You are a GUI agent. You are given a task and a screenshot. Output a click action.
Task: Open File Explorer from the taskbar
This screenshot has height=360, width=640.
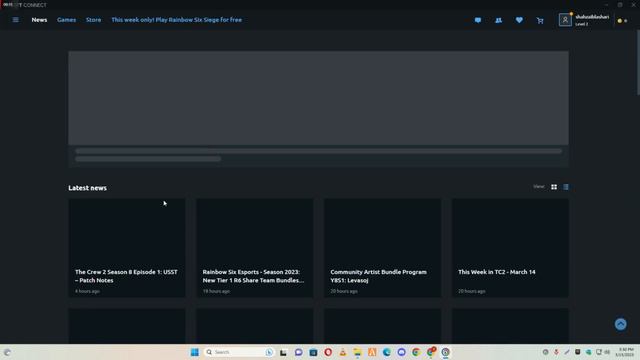pyautogui.click(x=357, y=352)
